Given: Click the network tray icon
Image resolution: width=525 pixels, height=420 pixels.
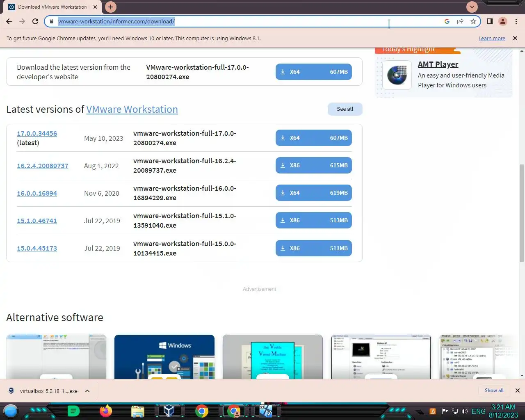Looking at the screenshot, I should pyautogui.click(x=455, y=411).
